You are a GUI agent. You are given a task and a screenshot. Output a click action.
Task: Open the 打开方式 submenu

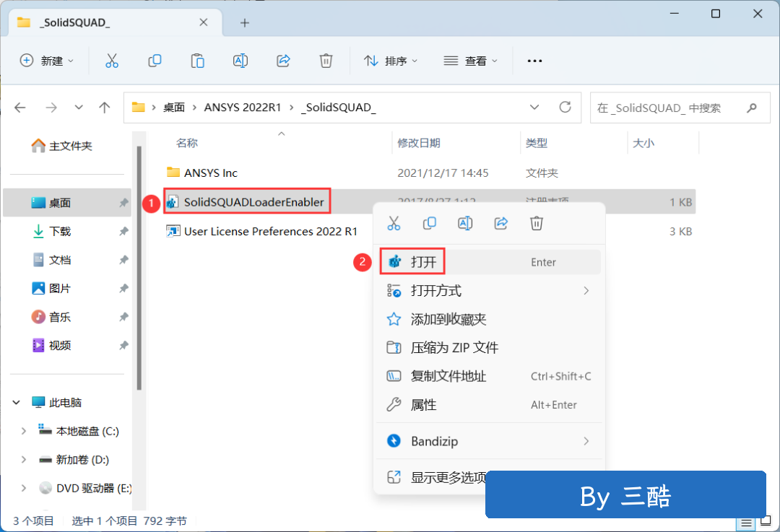tap(489, 291)
